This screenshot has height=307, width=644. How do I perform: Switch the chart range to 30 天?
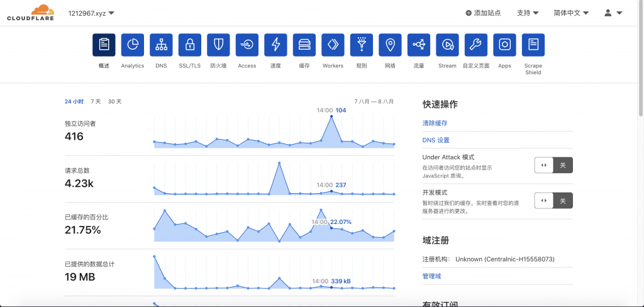coord(114,101)
